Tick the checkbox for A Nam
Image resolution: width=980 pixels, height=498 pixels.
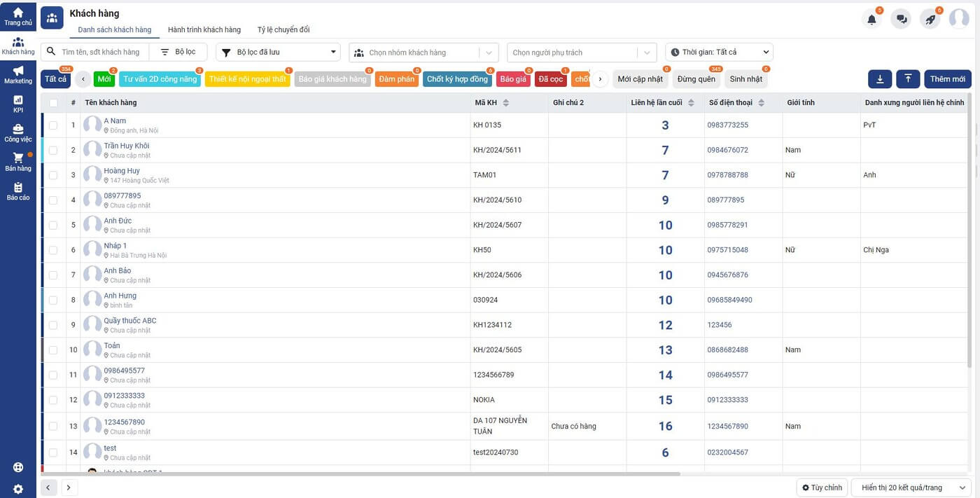[53, 125]
